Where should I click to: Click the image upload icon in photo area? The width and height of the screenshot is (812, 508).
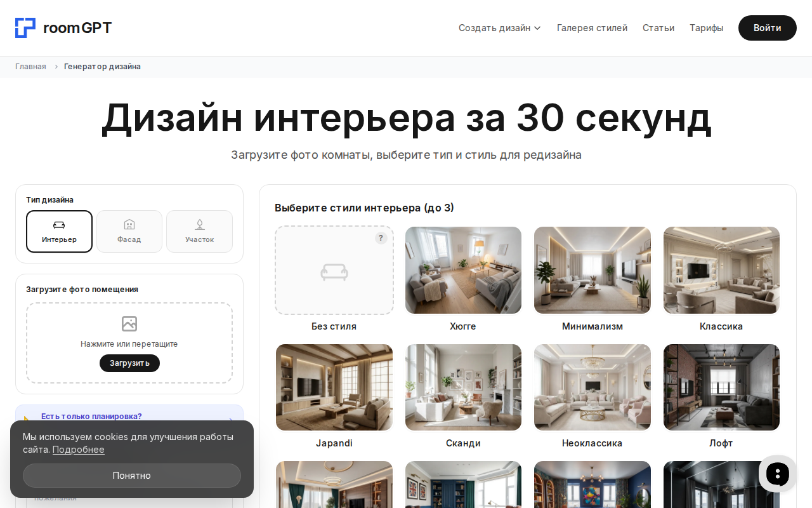point(129,324)
